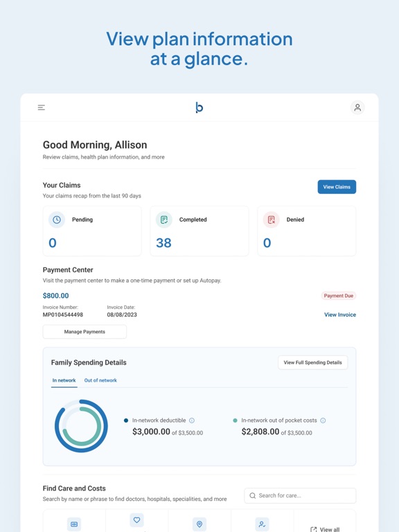Viewport: 399px width, 532px height.
Task: Click the View Claims button
Action: tap(337, 187)
